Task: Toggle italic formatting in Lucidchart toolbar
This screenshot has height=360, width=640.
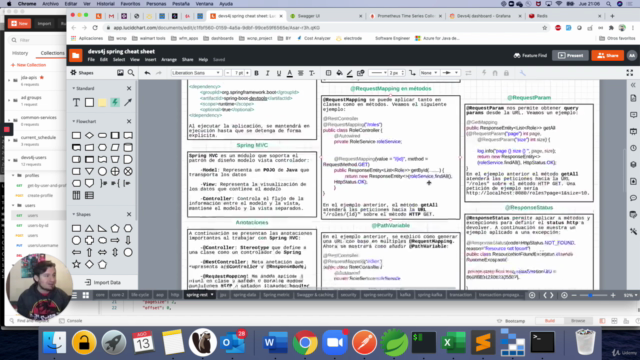Action: point(267,73)
